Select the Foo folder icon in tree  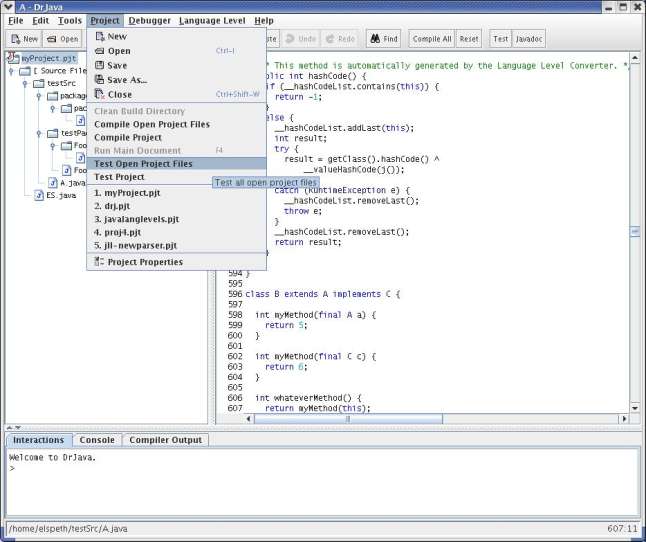click(x=66, y=145)
